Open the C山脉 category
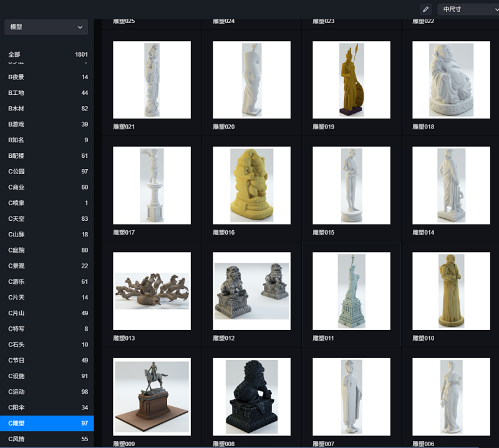 (47, 235)
